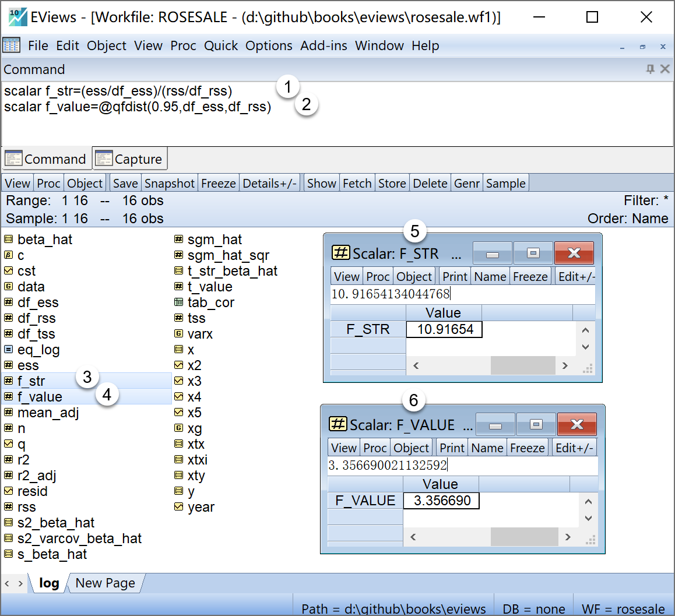The width and height of the screenshot is (675, 616).
Task: Click the resid series icon
Action: click(8, 491)
